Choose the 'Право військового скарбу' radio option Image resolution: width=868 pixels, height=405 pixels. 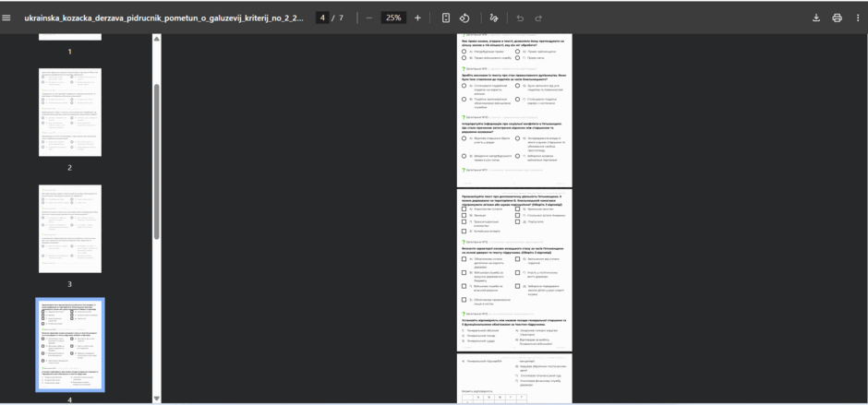click(464, 57)
